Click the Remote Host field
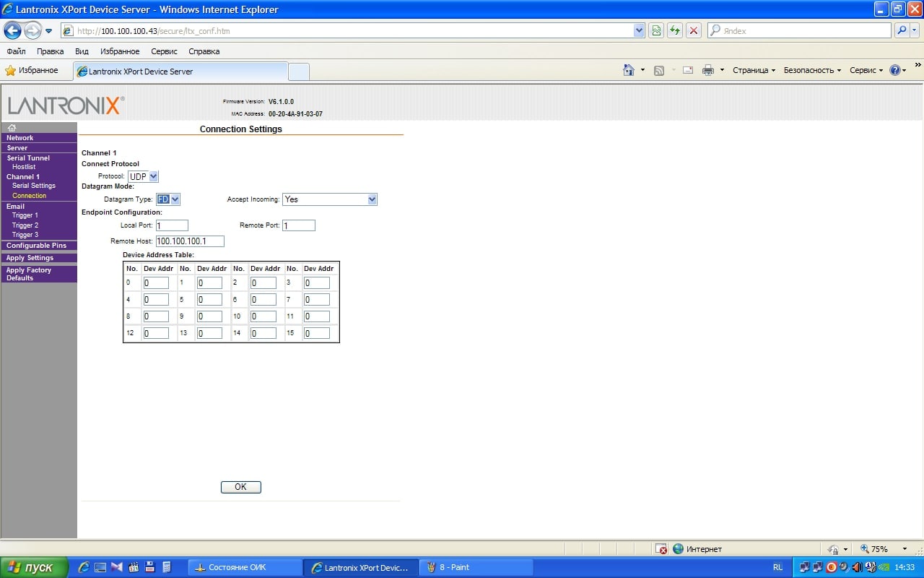Viewport: 924px width, 578px height. point(190,241)
